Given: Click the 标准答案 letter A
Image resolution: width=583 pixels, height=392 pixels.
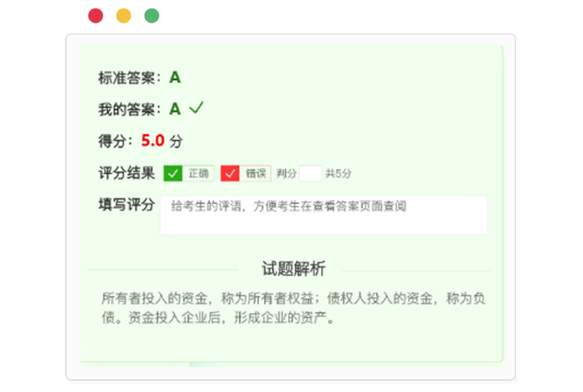Looking at the screenshot, I should tap(175, 78).
